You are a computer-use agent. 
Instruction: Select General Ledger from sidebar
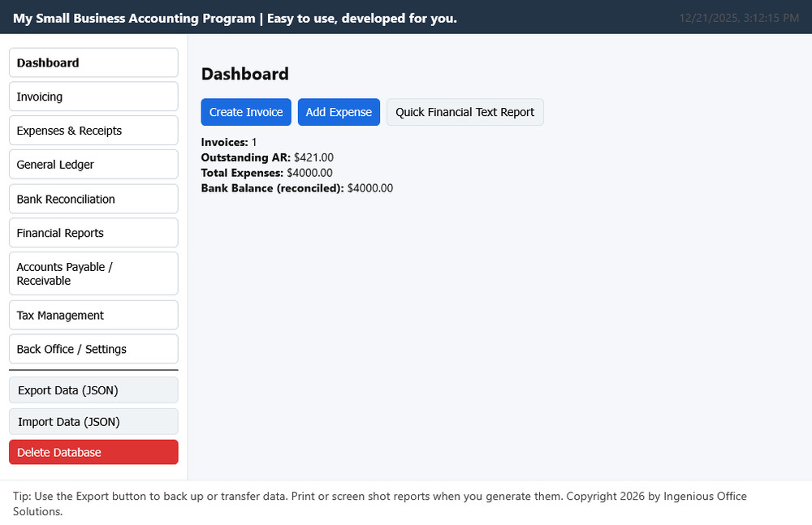pyautogui.click(x=93, y=165)
